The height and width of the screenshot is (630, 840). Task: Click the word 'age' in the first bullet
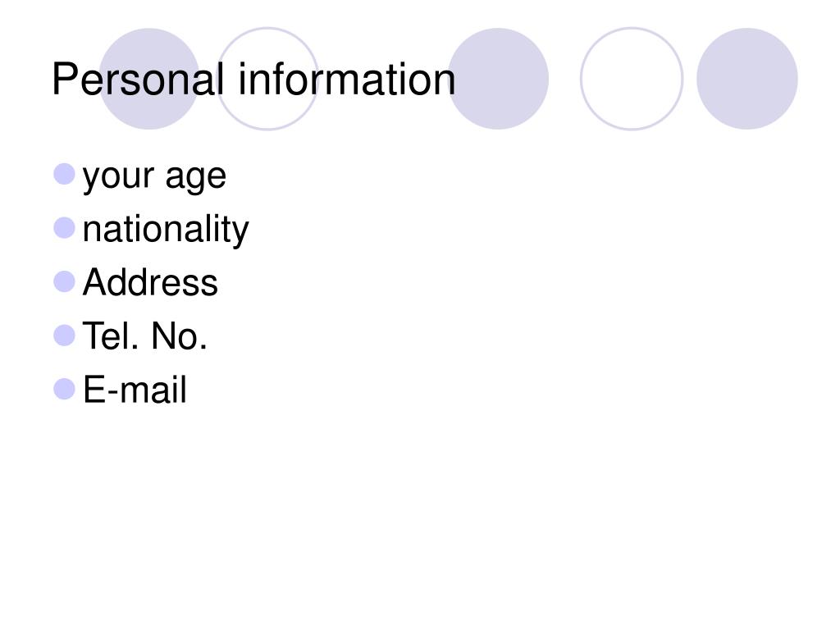pyautogui.click(x=195, y=180)
